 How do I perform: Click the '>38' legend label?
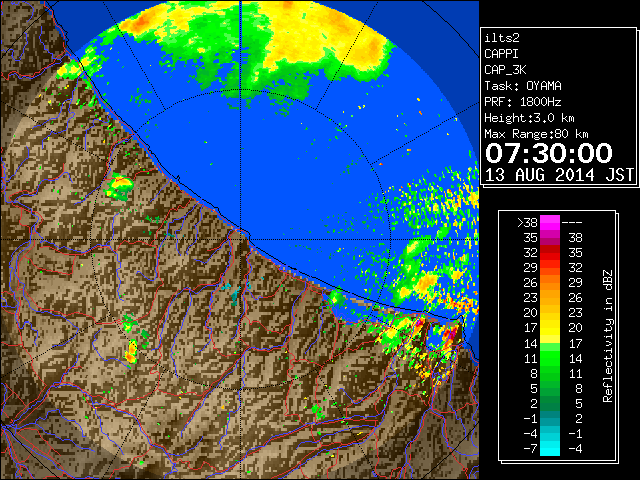527,223
